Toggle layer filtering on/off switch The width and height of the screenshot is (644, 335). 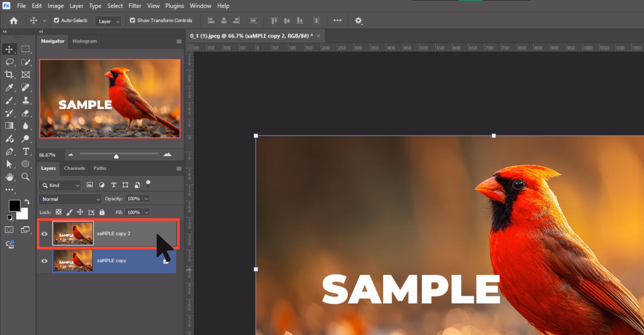(x=148, y=185)
